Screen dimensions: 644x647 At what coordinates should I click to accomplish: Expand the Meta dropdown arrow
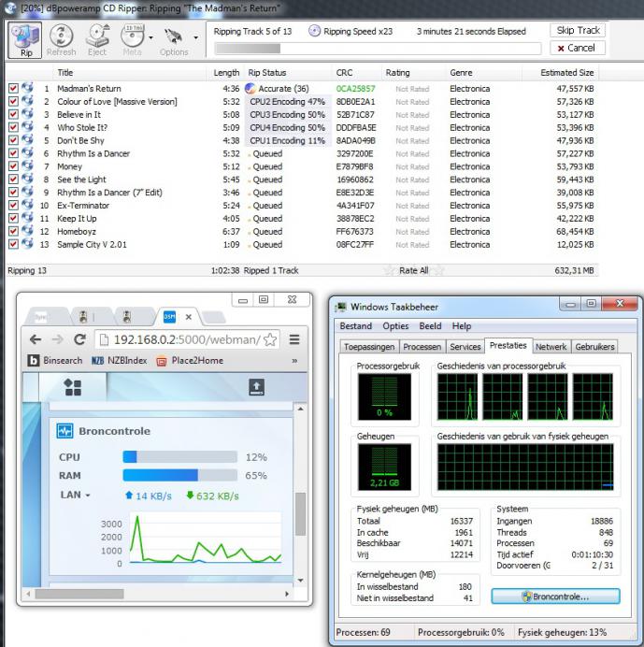150,38
